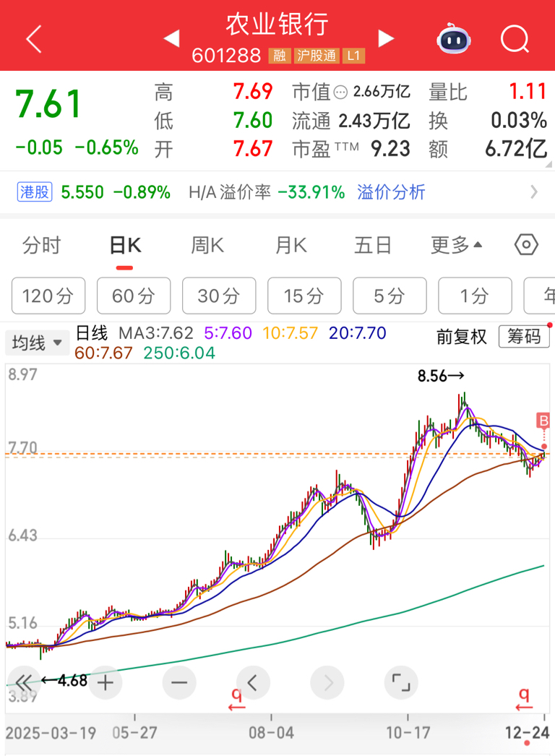This screenshot has height=756, width=555.
Task: Switch to the previous stock with the left triangle
Action: (172, 38)
